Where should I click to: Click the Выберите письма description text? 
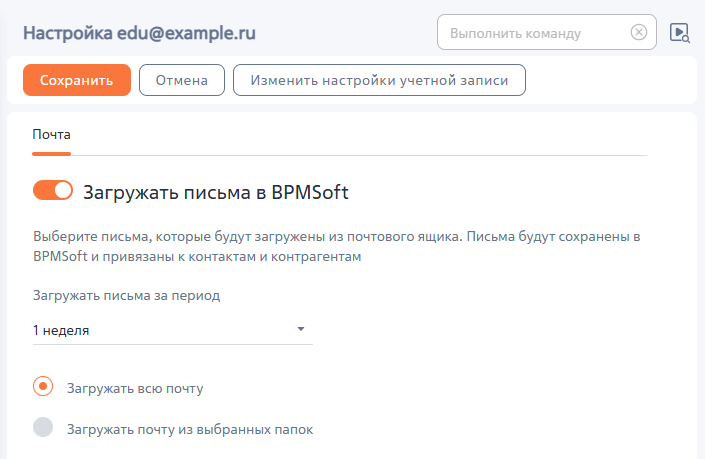337,246
